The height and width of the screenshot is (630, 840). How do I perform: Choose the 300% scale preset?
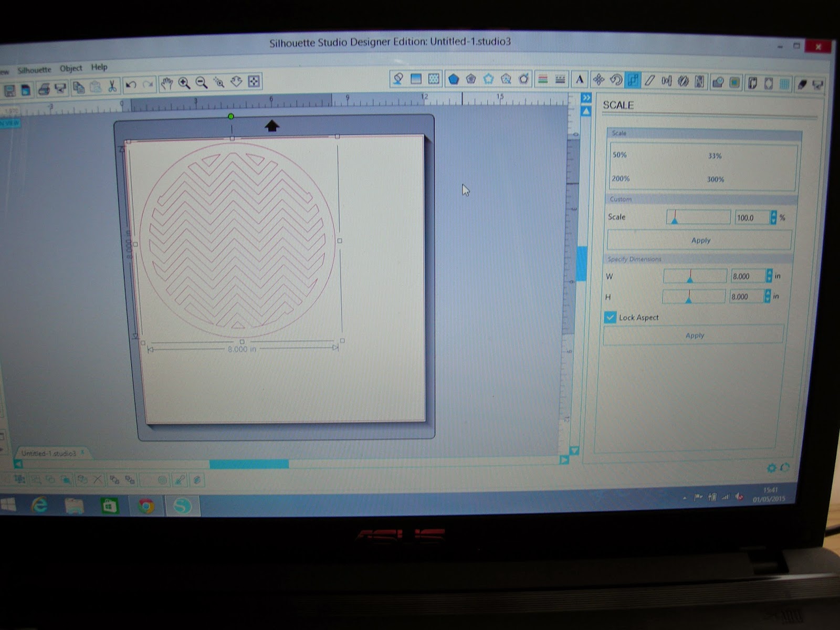[715, 180]
